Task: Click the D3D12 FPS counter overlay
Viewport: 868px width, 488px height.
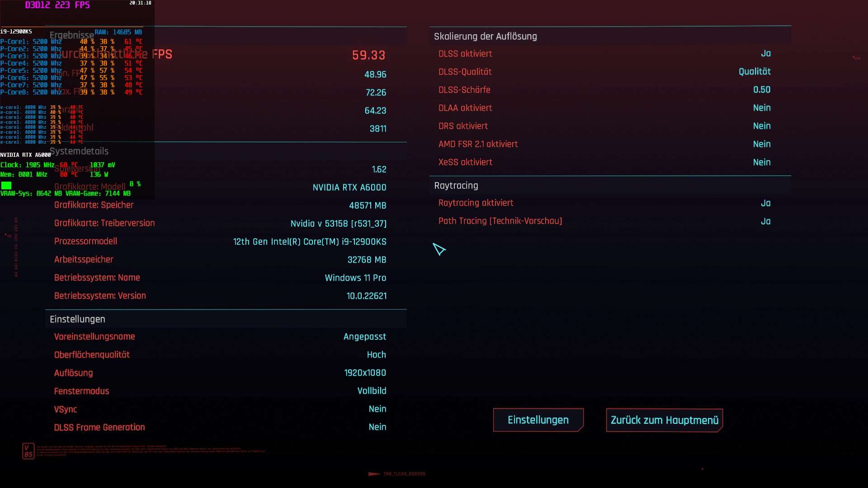Action: 57,5
